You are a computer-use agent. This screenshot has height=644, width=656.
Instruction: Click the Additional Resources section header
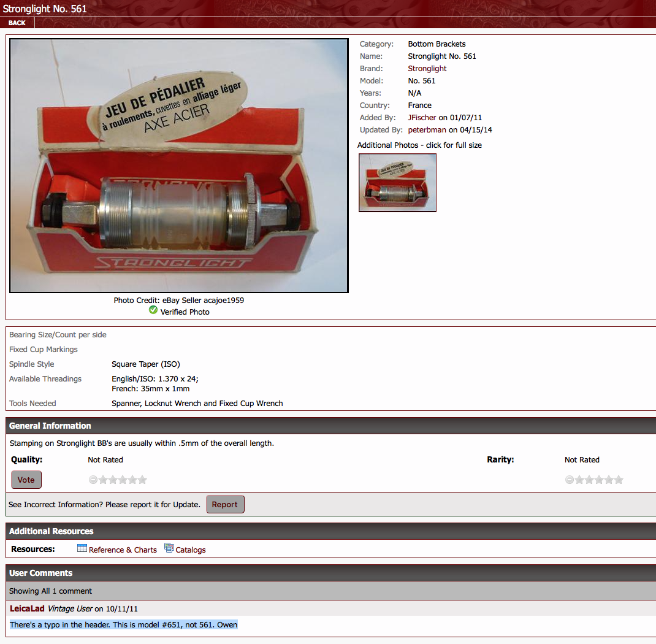331,531
